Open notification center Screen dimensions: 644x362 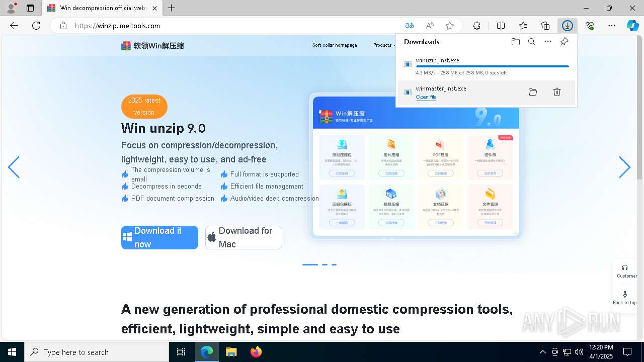(627, 352)
